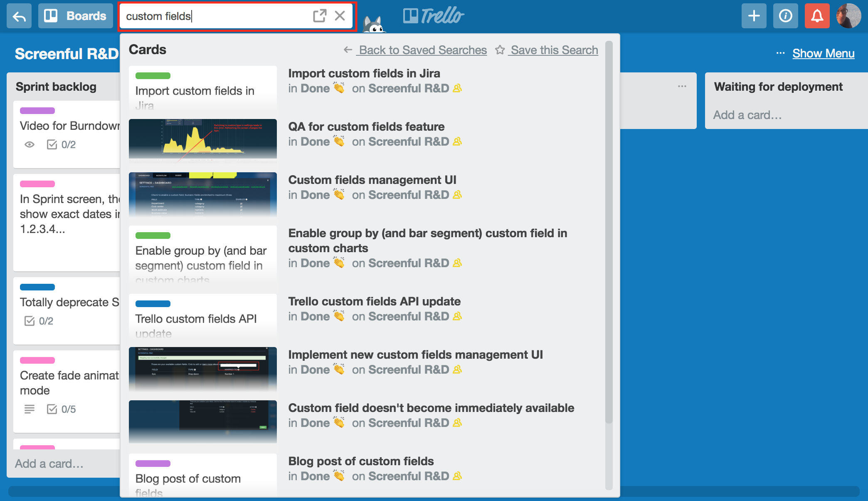Click checklist 0/2 badge on Totally deprecate card

39,321
